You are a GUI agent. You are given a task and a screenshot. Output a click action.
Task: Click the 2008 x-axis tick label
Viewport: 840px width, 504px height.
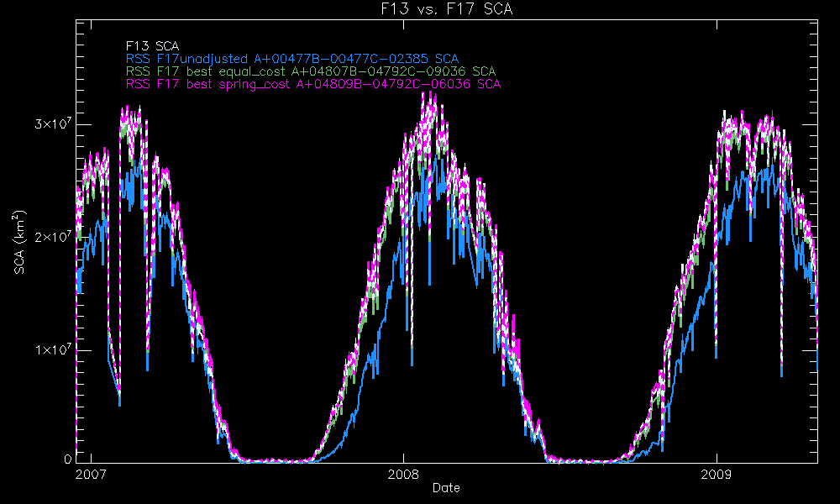[403, 474]
